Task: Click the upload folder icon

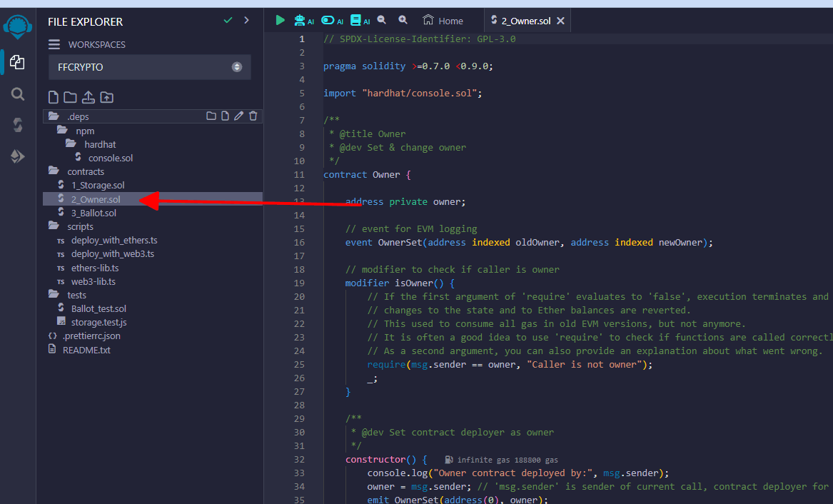Action: tap(107, 97)
